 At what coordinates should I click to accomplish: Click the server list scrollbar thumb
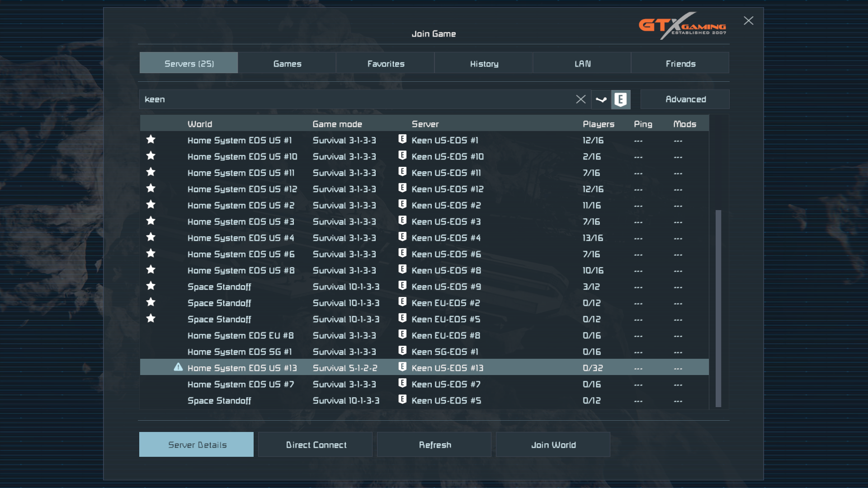pyautogui.click(x=718, y=307)
